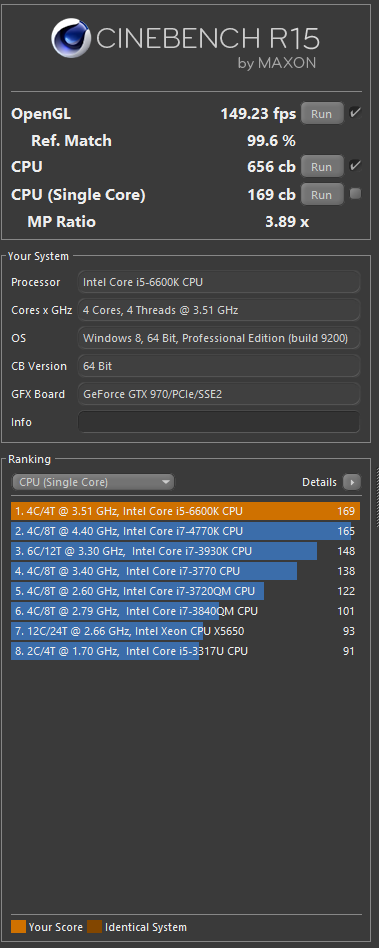This screenshot has width=379, height=948.
Task: Uncheck the OpenGL test checkbox
Action: point(355,112)
